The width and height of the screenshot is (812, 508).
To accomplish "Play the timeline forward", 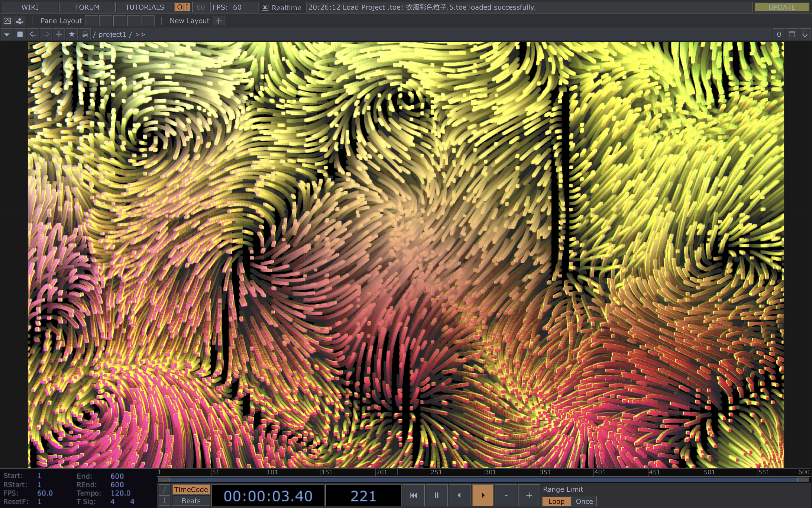I will point(482,495).
